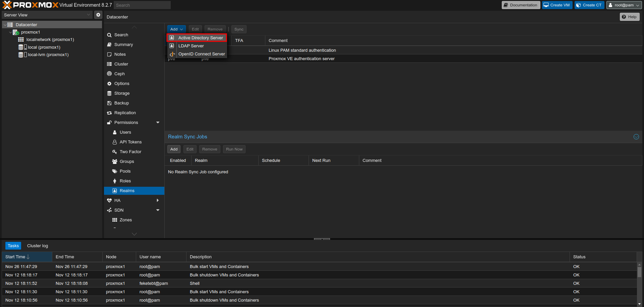Expand the HA submenu arrow

click(158, 201)
